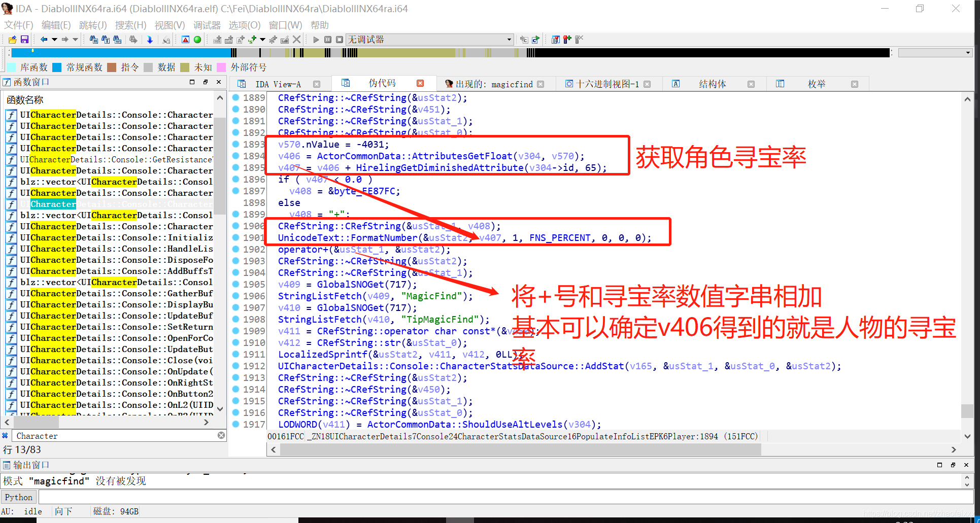Screen dimensions: 980x523
Task: Open the 跳转(J) menu
Action: click(93, 25)
